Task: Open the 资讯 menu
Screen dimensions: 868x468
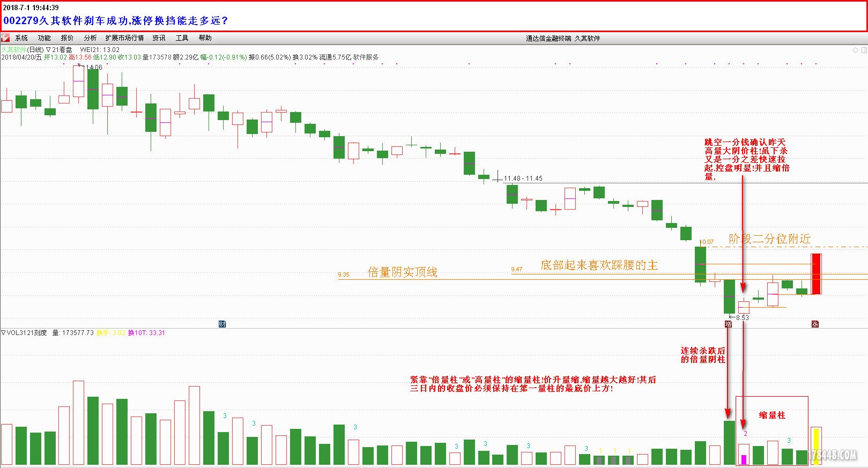Action: click(x=159, y=38)
